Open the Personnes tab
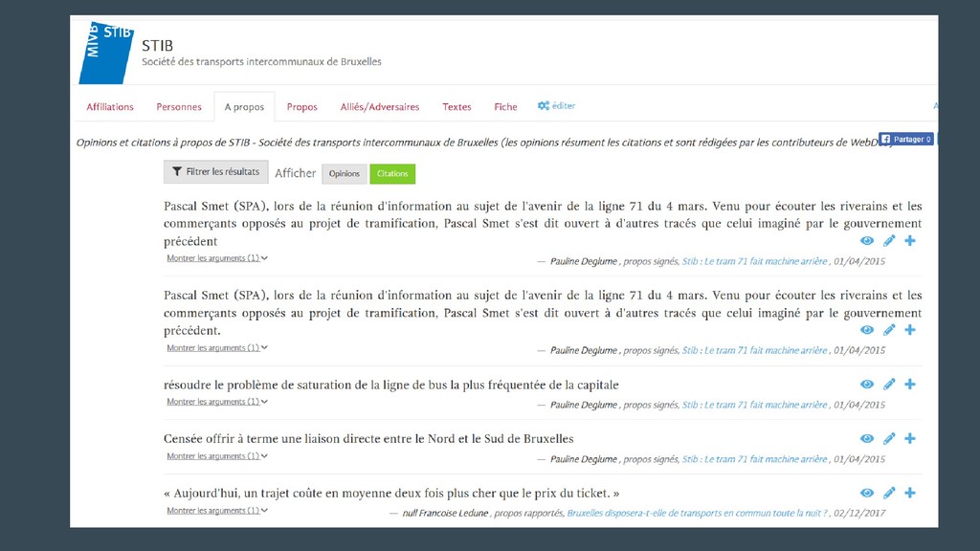Viewport: 980px width, 551px height. click(x=179, y=107)
